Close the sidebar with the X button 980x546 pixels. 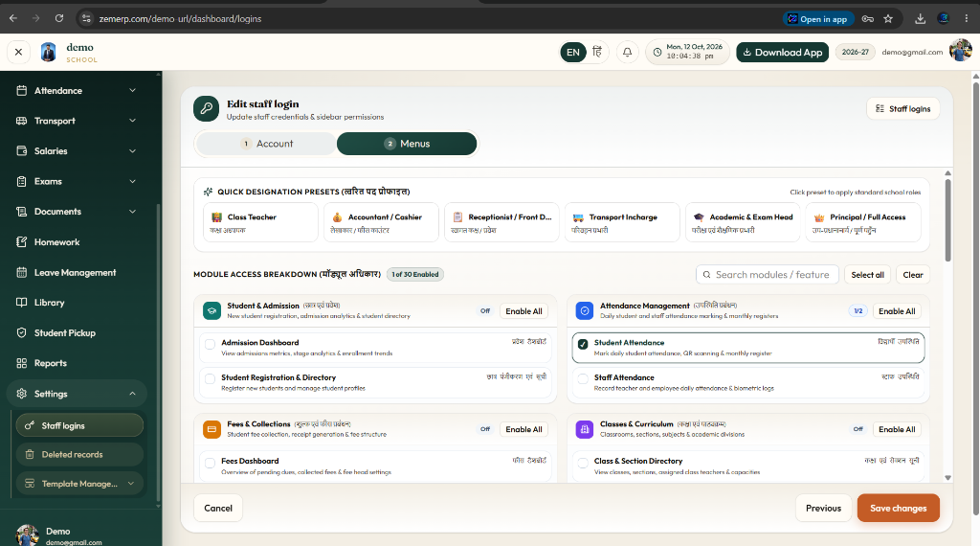click(18, 52)
